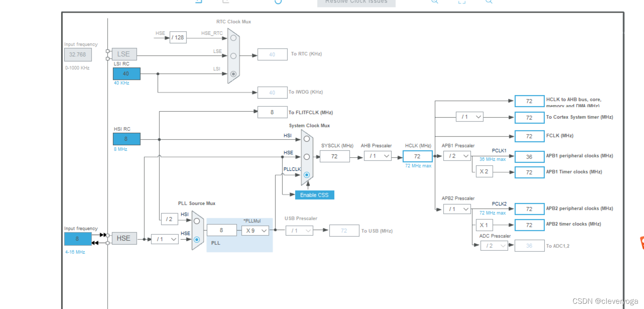Click the To USB (MHz) value box

[344, 231]
